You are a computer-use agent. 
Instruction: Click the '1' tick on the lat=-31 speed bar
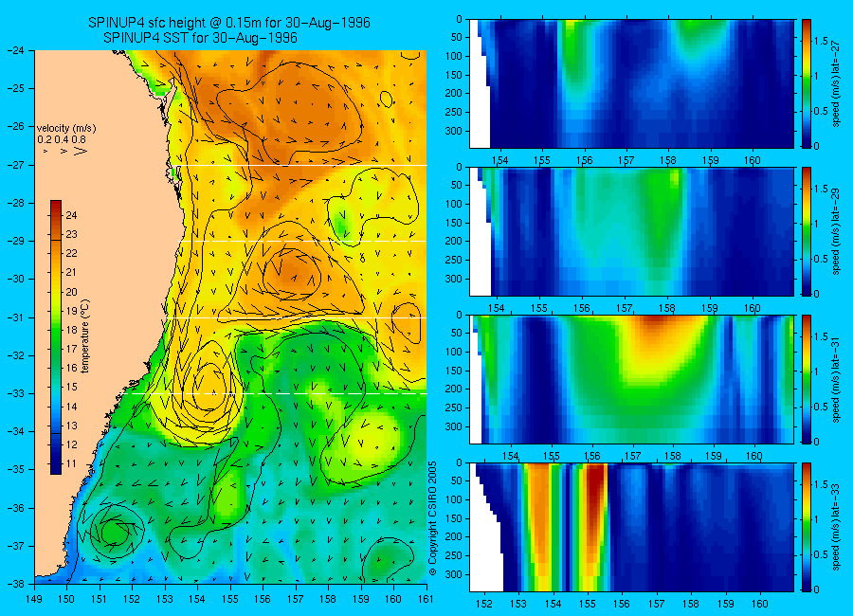click(818, 372)
